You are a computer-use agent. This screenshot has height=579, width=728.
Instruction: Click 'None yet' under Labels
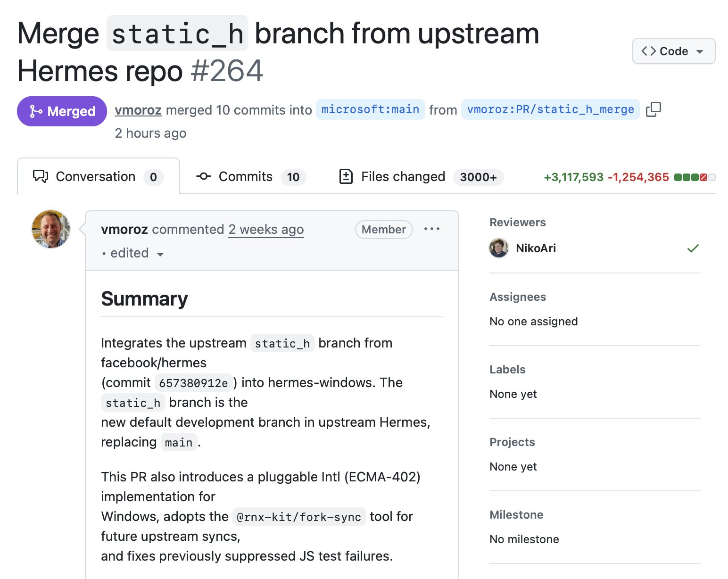click(513, 394)
